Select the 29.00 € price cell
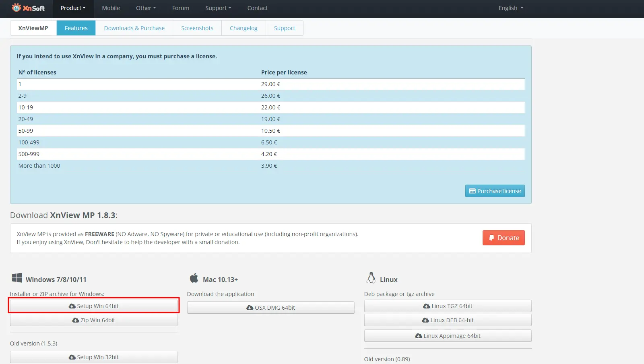The width and height of the screenshot is (644, 364). tap(270, 84)
